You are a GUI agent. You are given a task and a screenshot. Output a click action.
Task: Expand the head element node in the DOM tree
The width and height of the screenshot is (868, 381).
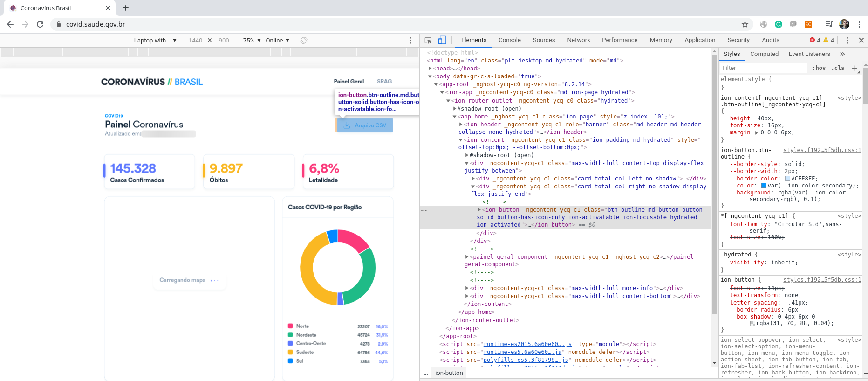(x=430, y=69)
